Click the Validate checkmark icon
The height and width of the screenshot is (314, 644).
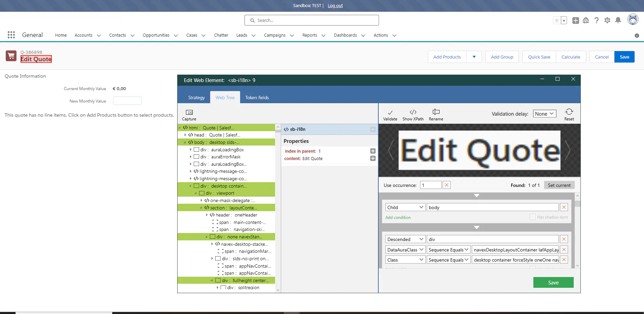click(390, 113)
